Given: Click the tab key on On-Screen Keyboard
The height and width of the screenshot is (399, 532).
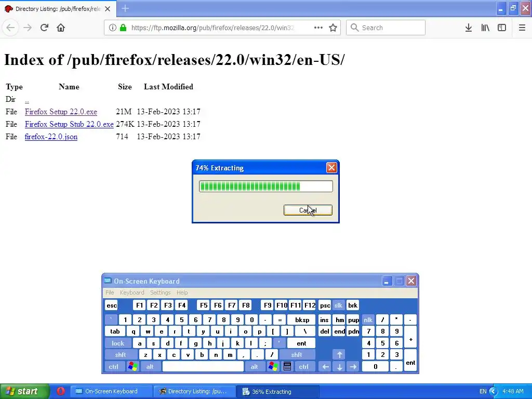Looking at the screenshot, I should pos(115,331).
